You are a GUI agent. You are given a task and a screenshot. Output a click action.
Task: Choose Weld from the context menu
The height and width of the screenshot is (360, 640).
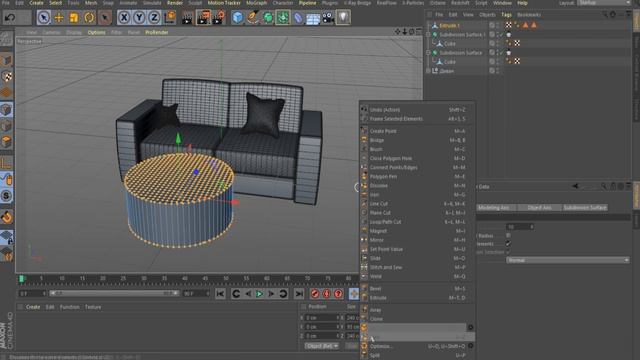coord(376,276)
